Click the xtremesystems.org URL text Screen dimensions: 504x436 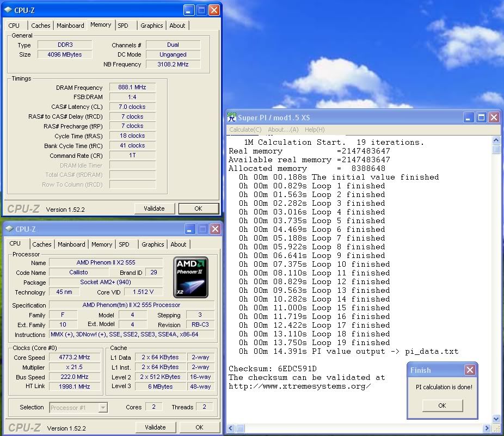[x=299, y=386]
